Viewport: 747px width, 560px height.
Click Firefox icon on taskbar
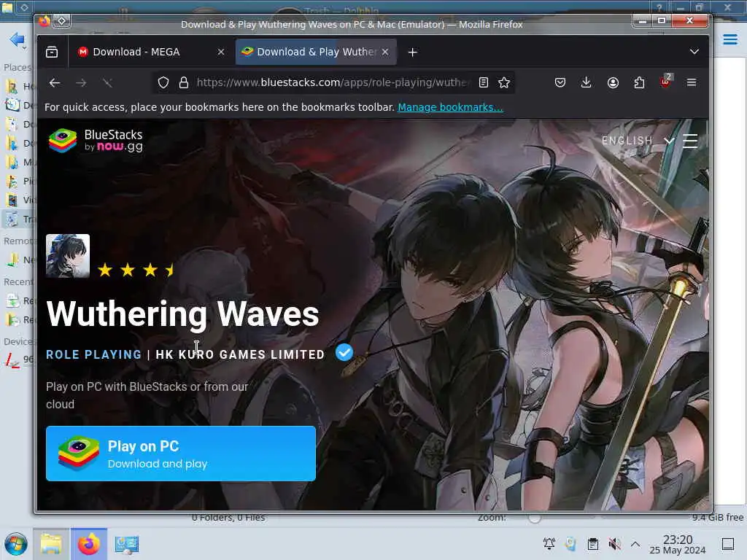[88, 544]
